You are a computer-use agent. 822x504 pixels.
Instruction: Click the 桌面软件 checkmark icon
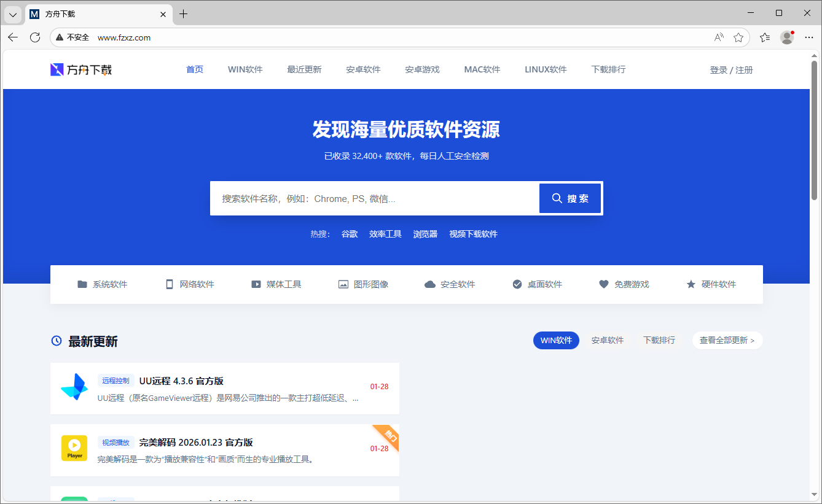tap(517, 284)
